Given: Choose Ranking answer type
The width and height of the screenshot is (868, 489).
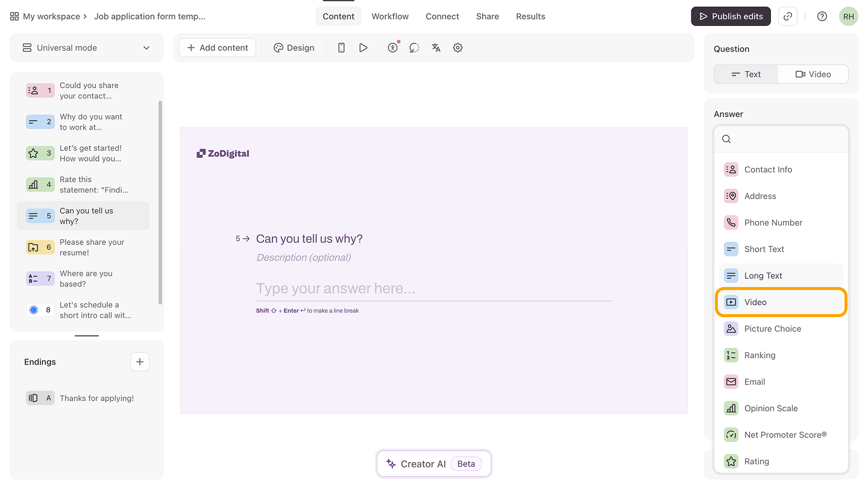Looking at the screenshot, I should tap(781, 355).
